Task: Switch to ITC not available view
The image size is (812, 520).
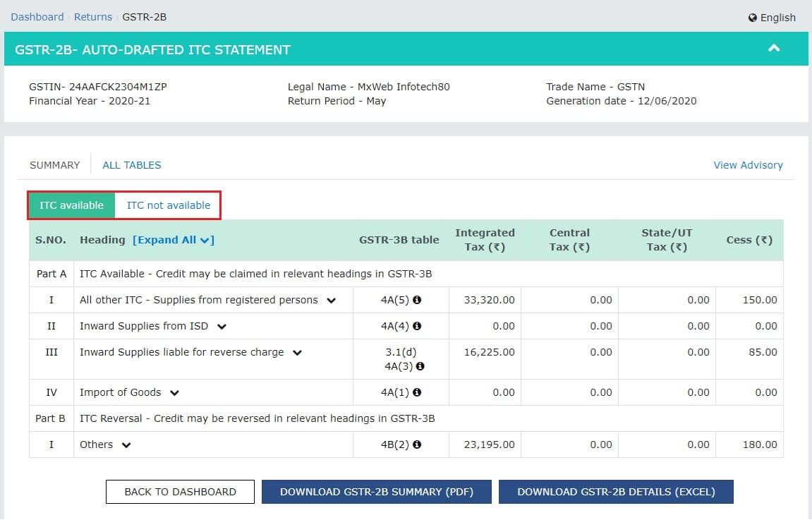Action: click(x=168, y=205)
